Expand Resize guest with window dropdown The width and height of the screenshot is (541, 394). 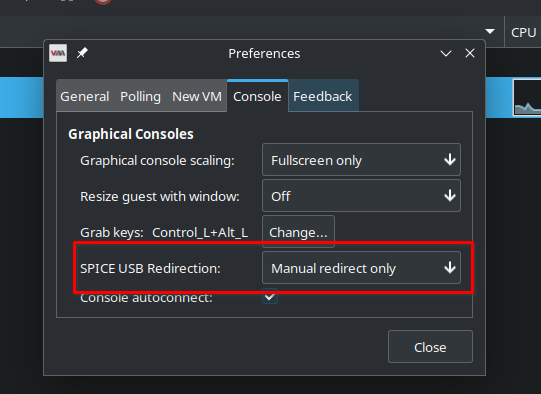[x=361, y=196]
